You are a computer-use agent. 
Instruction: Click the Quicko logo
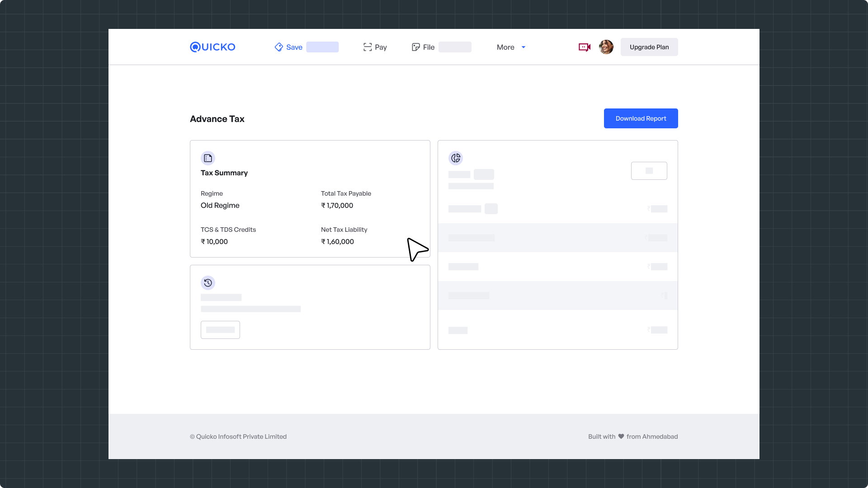(x=212, y=47)
